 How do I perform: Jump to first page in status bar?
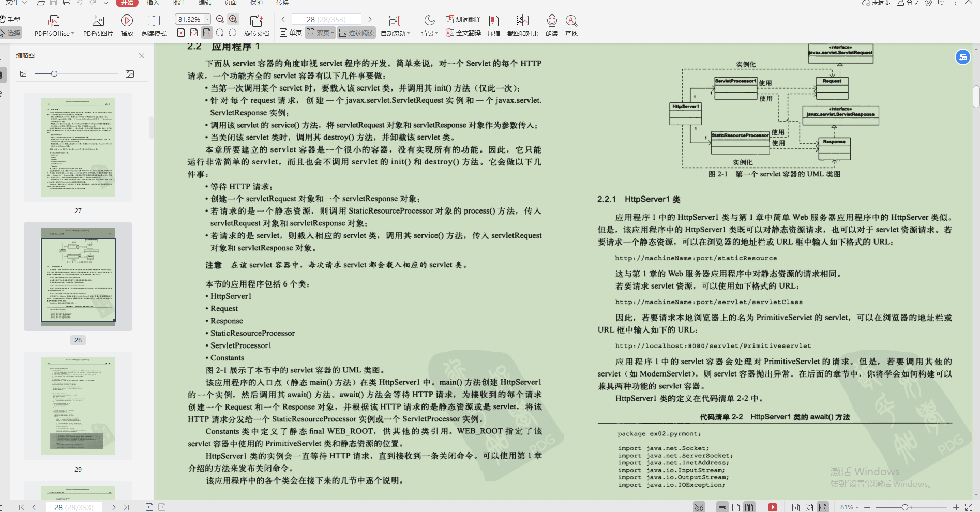click(21, 507)
